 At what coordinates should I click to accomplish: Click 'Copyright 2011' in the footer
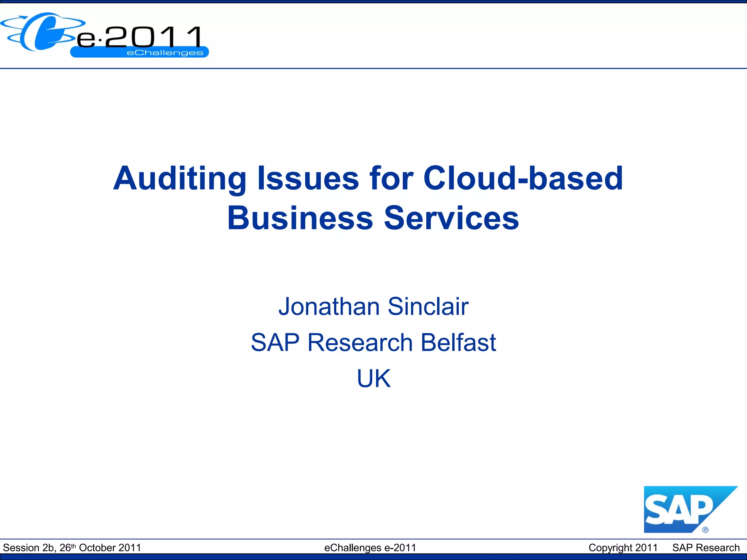click(623, 548)
